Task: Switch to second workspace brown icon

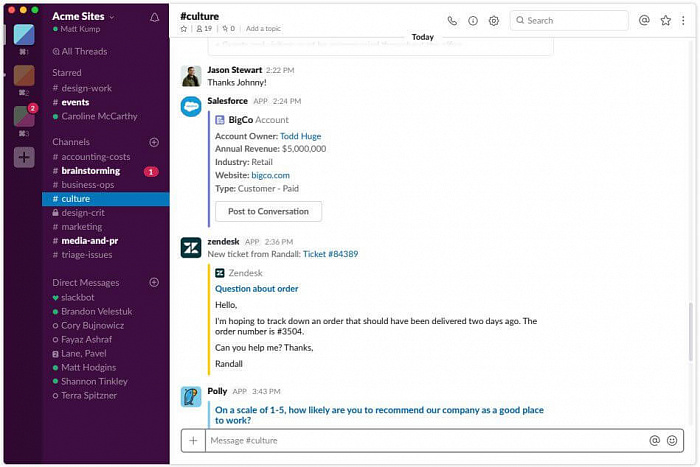Action: click(x=24, y=75)
